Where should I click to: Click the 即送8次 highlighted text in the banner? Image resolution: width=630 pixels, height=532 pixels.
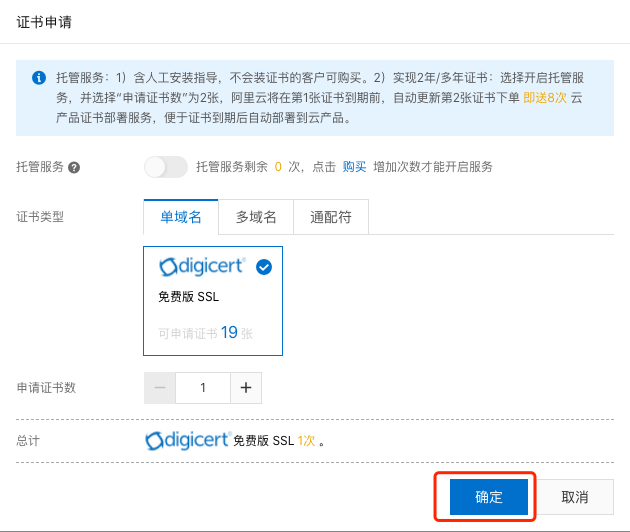pyautogui.click(x=545, y=98)
